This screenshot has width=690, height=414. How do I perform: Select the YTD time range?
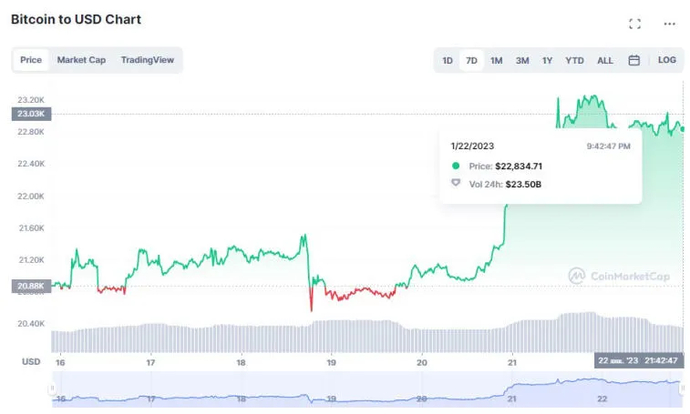coord(574,60)
